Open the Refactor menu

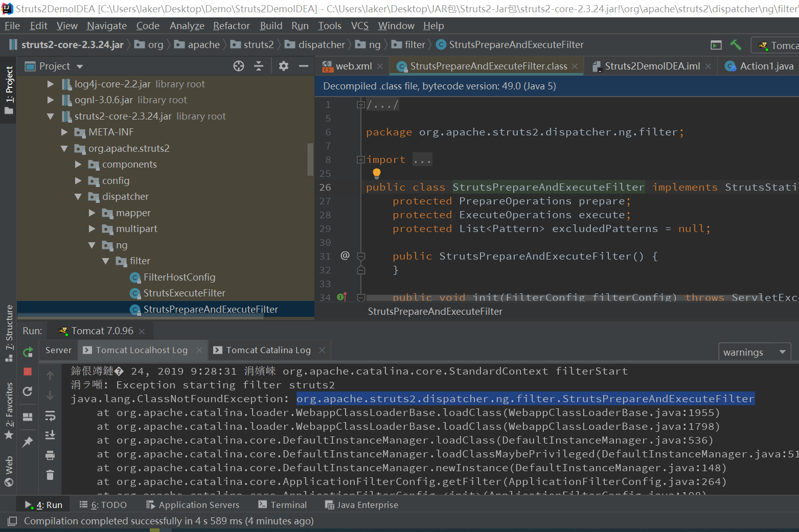tap(232, 26)
